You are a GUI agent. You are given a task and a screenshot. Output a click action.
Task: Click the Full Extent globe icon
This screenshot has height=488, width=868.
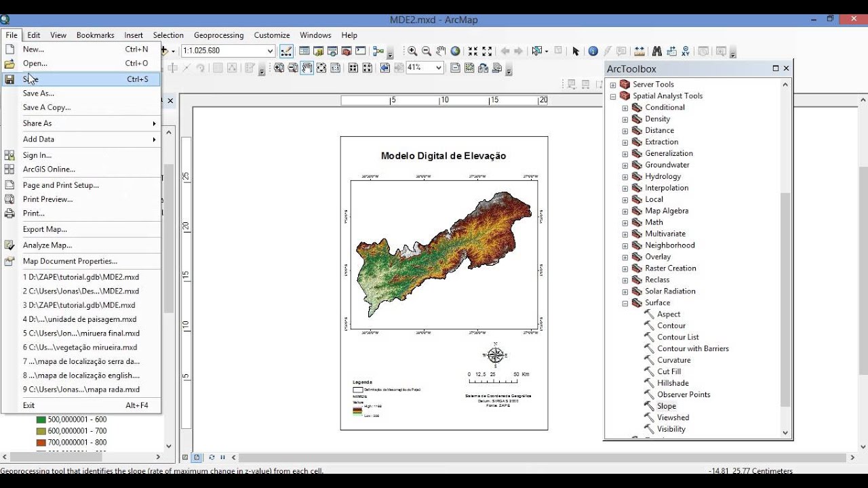455,51
